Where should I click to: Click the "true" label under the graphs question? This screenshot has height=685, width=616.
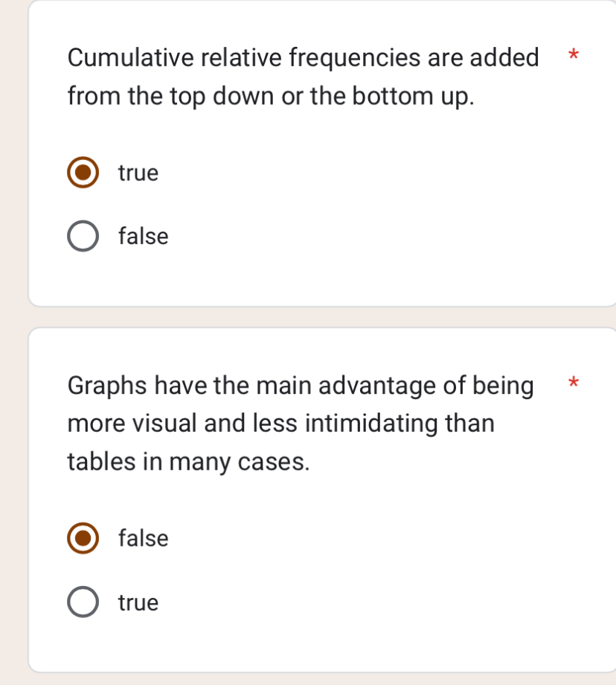pos(138,602)
